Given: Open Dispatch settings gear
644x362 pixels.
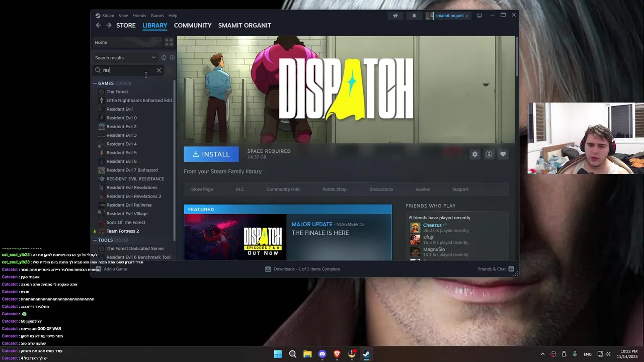Looking at the screenshot, I should pos(474,154).
